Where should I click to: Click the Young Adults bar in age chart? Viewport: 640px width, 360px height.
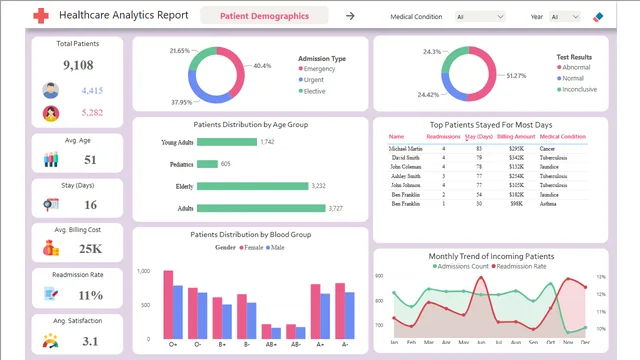coord(227,142)
